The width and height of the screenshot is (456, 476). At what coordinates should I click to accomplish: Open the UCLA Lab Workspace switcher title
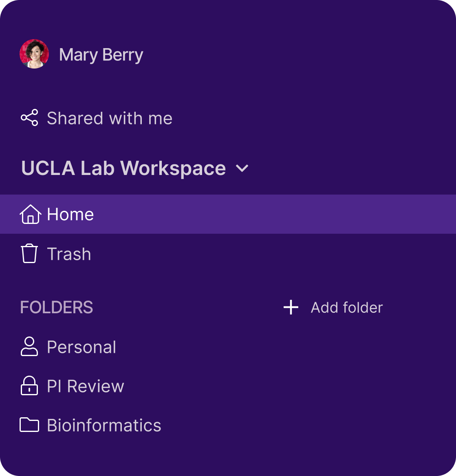pyautogui.click(x=123, y=168)
